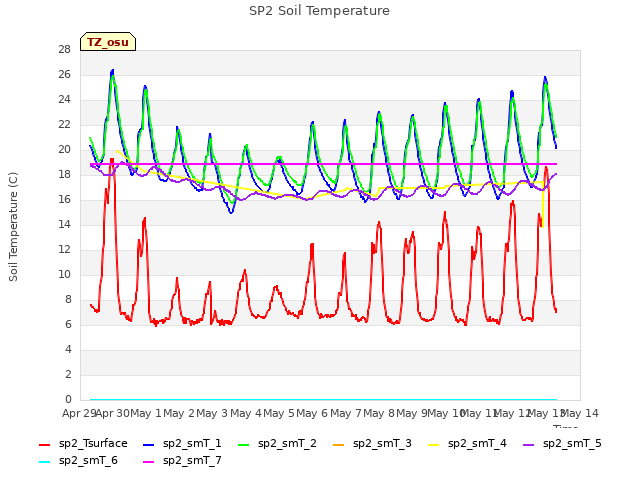
Task: Click the 0 y-axis tick label
Action: (x=68, y=400)
